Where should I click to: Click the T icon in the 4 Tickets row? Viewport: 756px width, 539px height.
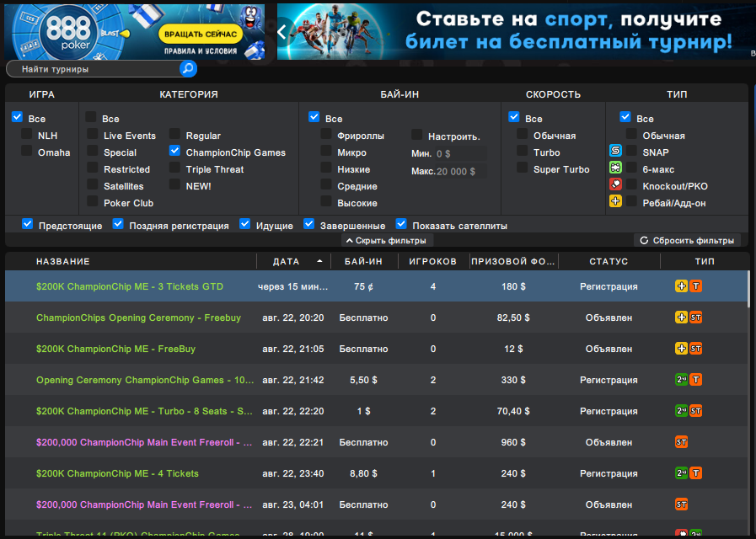pos(695,473)
